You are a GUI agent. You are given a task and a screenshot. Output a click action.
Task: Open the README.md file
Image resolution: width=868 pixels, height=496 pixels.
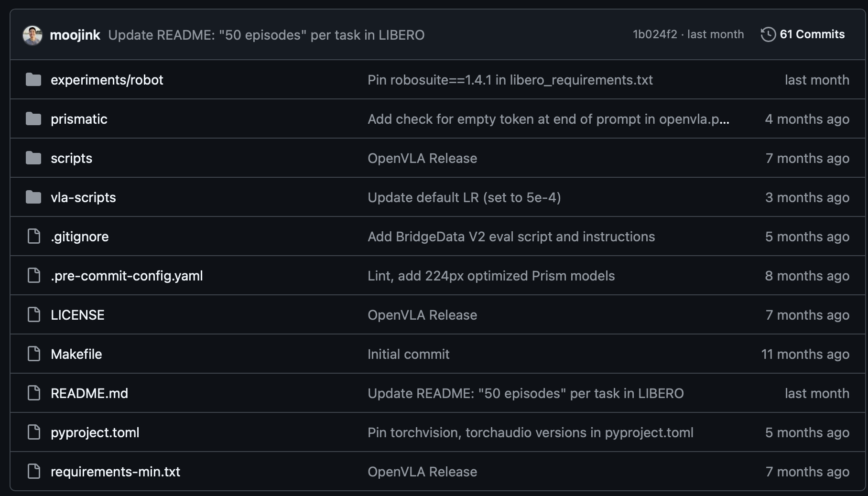[89, 393]
